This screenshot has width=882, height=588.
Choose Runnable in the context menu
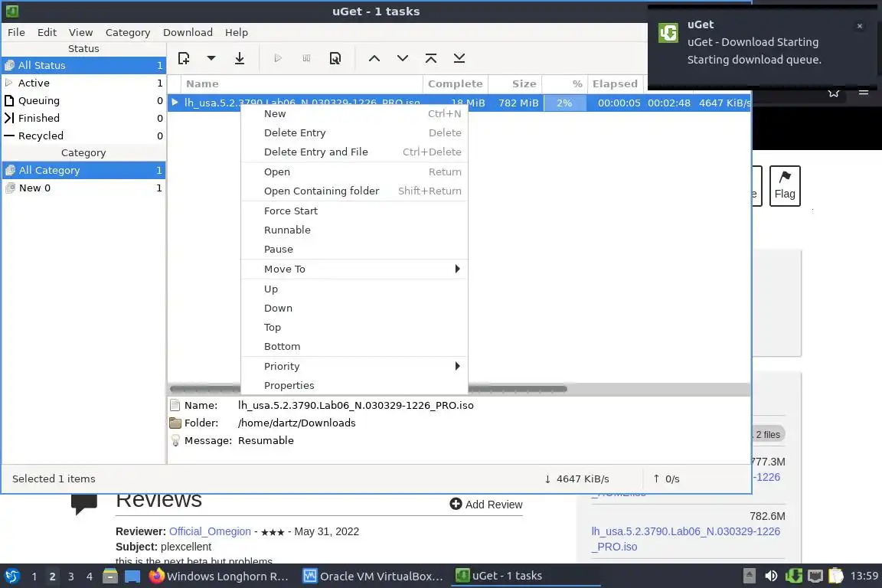tap(354, 230)
